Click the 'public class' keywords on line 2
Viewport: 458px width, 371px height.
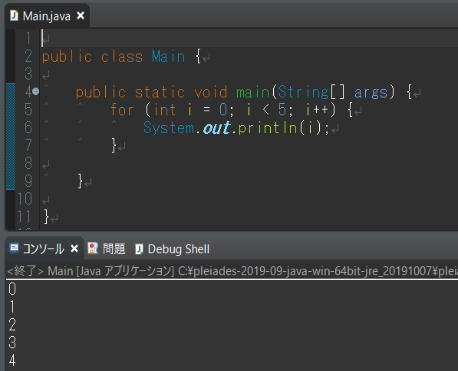[x=92, y=57]
